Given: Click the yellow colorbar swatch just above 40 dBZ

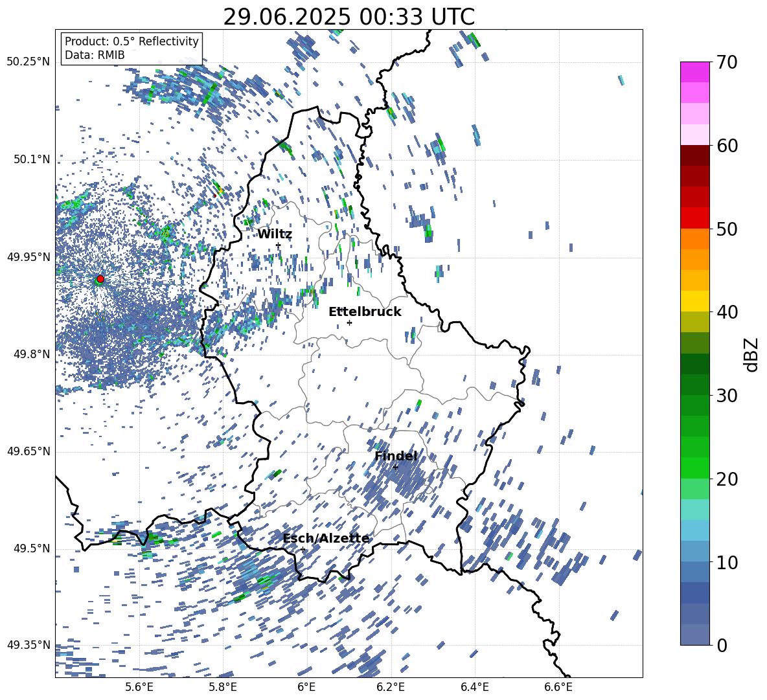Looking at the screenshot, I should click(x=695, y=301).
